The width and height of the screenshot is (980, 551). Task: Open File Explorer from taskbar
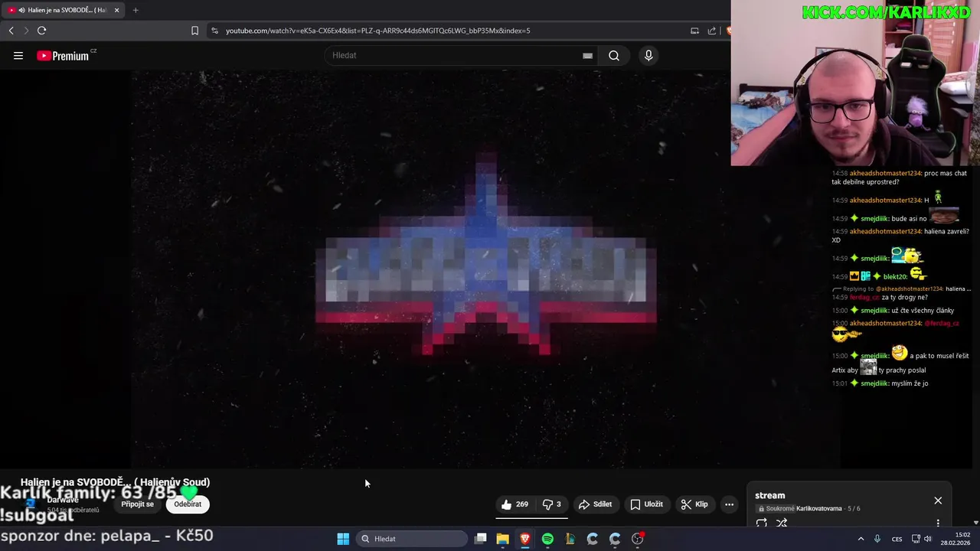tap(502, 539)
